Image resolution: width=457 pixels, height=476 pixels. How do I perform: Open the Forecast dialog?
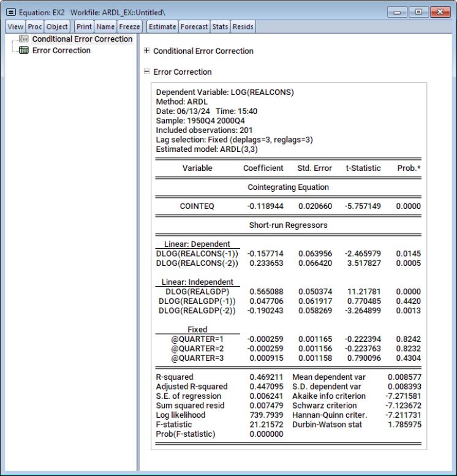pyautogui.click(x=194, y=26)
